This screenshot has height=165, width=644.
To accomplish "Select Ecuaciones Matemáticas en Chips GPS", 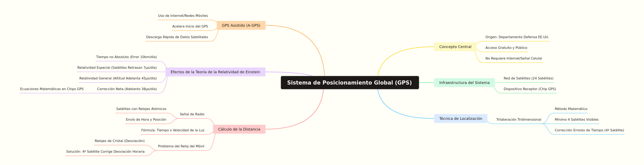I will tap(52, 89).
